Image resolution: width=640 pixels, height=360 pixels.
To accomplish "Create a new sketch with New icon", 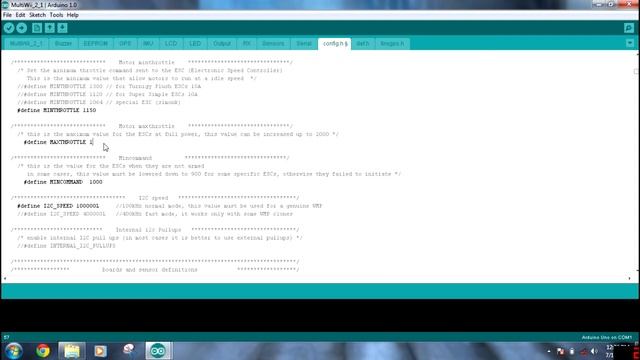I will click(37, 28).
